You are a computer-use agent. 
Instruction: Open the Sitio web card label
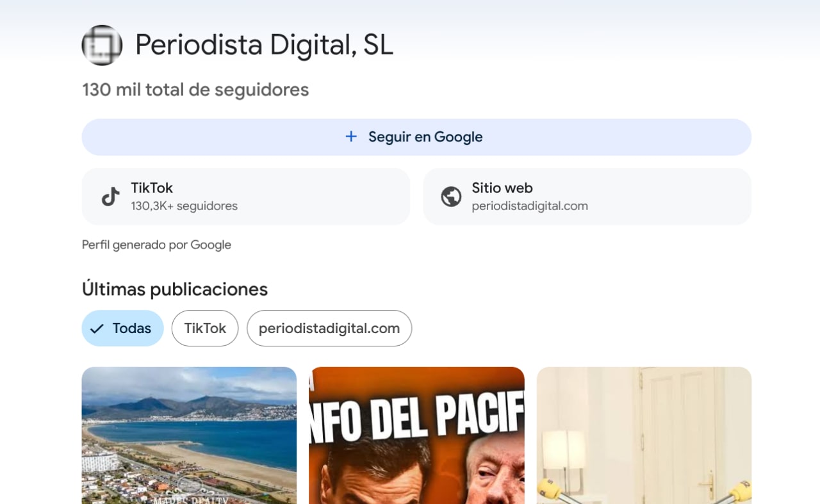[502, 188]
